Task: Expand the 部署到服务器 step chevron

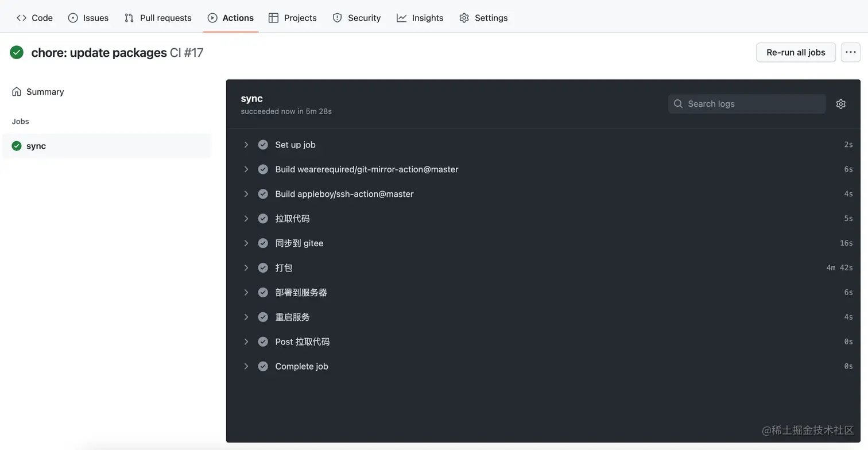Action: click(246, 293)
